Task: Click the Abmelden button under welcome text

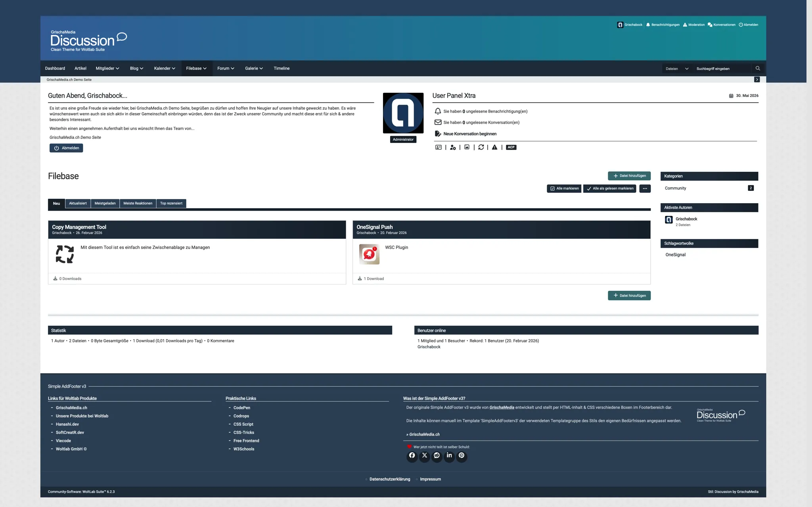Action: coord(66,148)
